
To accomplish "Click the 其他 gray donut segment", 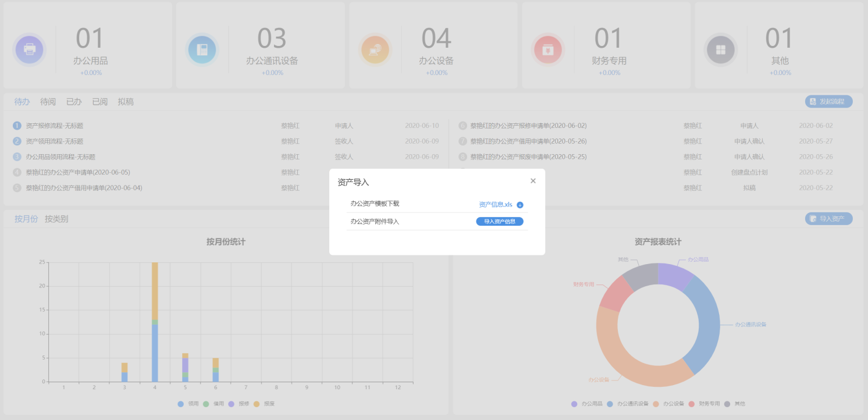I will 642,276.
